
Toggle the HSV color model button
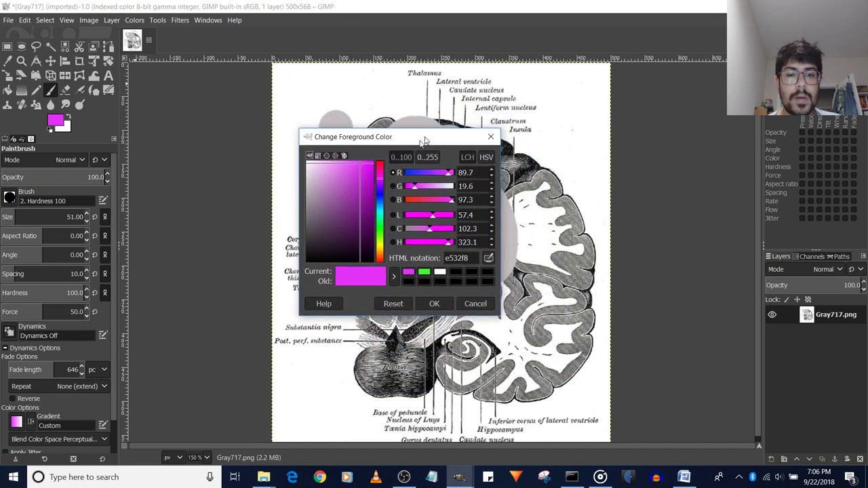[x=486, y=157]
